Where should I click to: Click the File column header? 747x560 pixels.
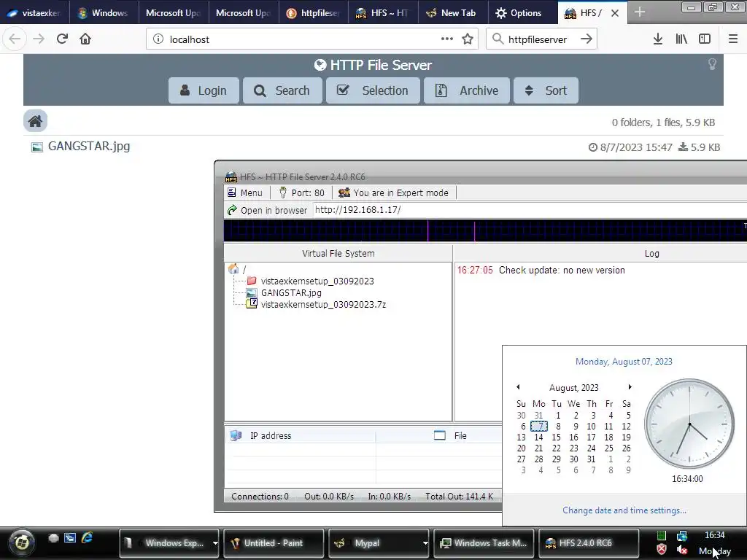[x=439, y=436]
